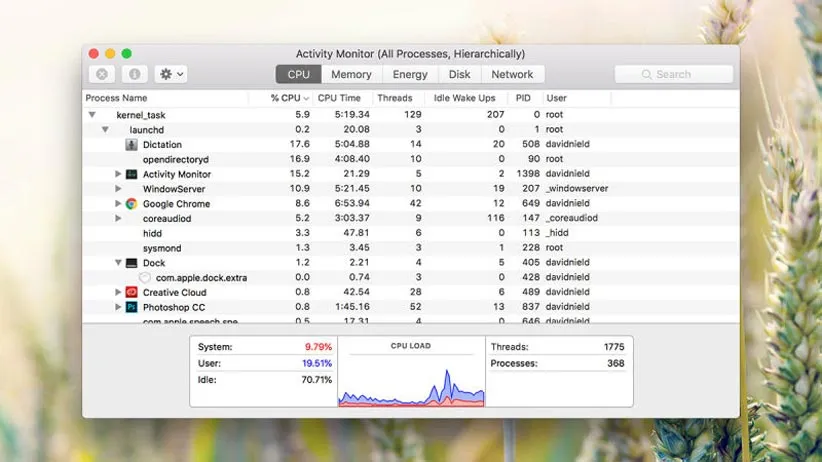Sort by Process Name column header
Screen dimensions: 822x462
tap(166, 98)
